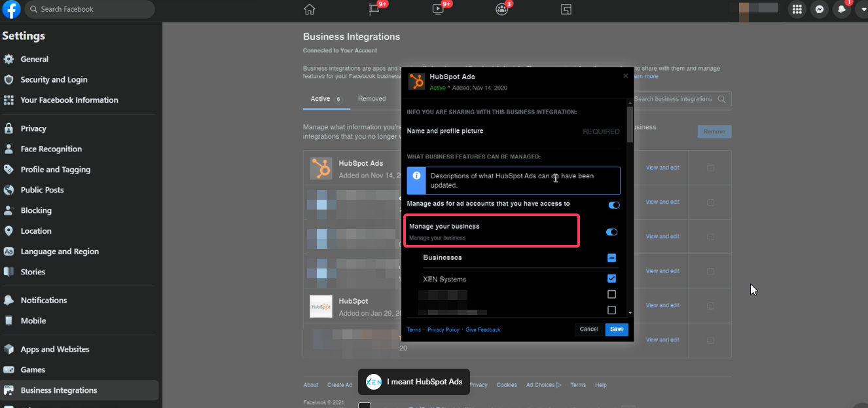Switch to the Active tab
Screen dimensions: 868x408
tap(325, 99)
